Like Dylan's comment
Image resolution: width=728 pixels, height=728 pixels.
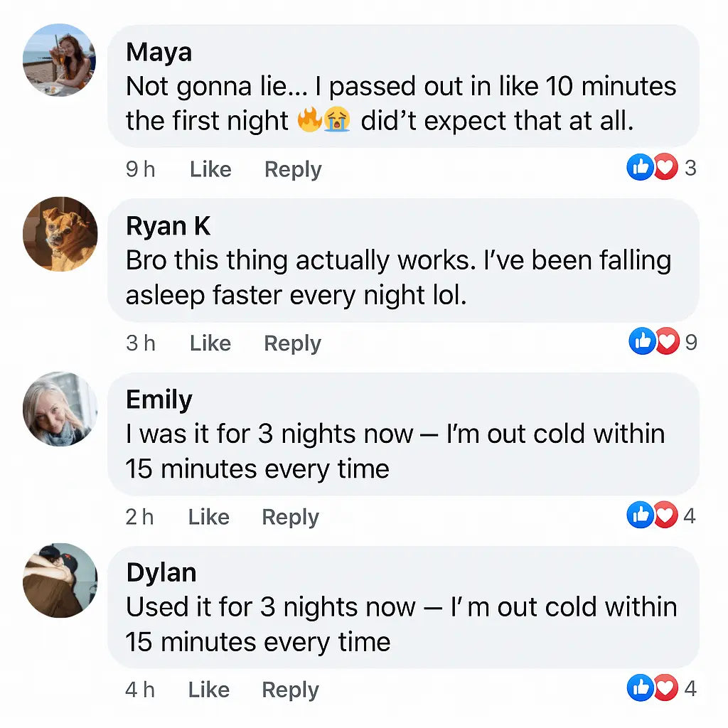(209, 690)
